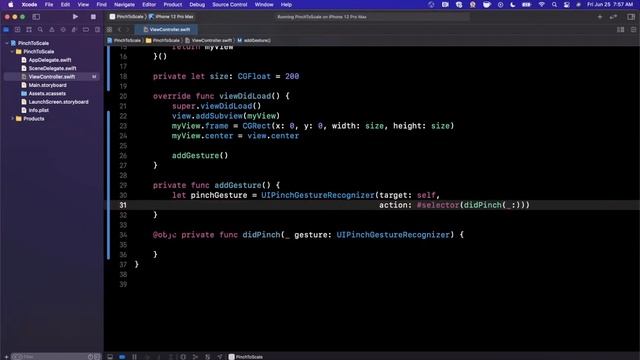Click the code review arrows button
640x360 pixels.
pos(613,17)
